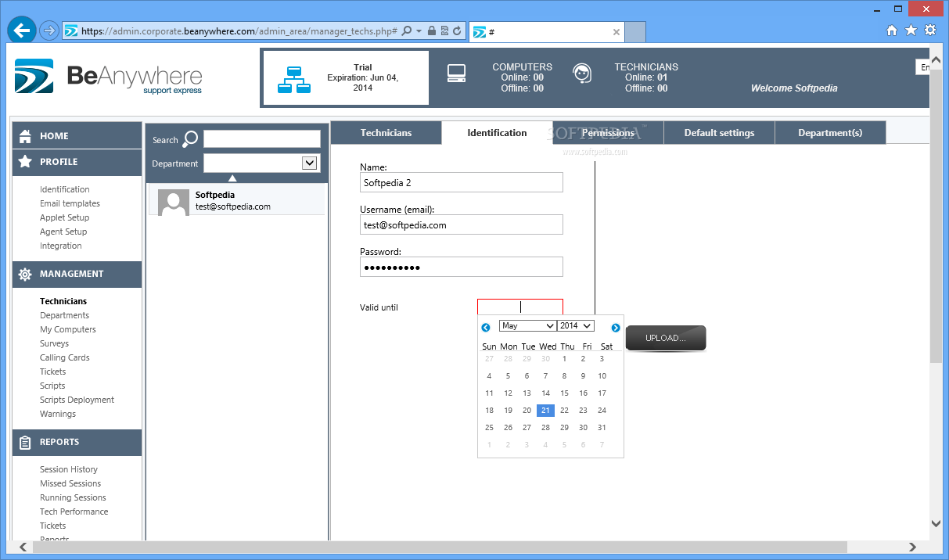Open Applet Setup link
This screenshot has height=560, width=949.
click(x=64, y=217)
